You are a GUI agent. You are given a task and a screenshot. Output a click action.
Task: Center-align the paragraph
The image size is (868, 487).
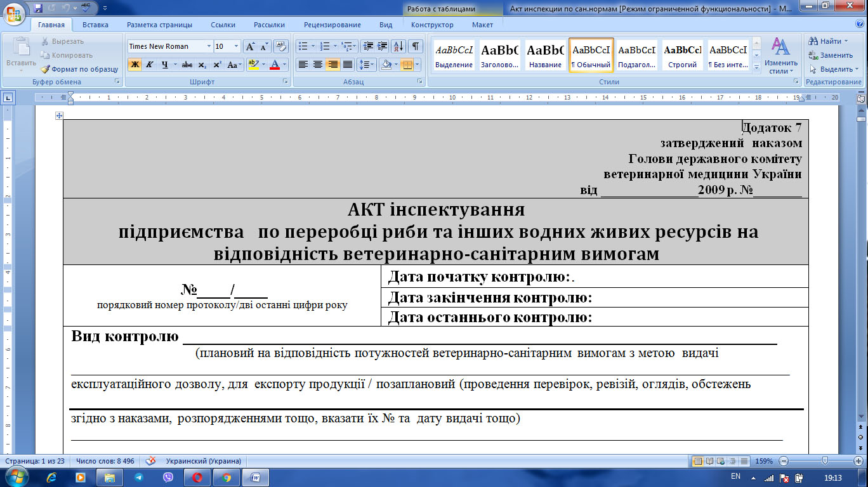pos(318,65)
